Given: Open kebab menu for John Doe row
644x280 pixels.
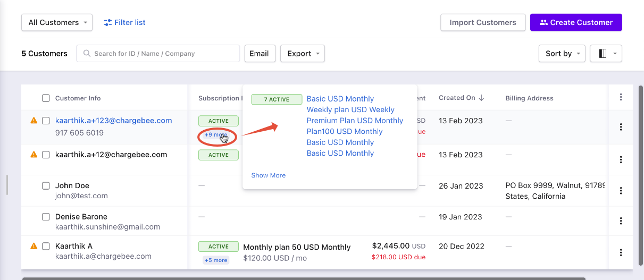Looking at the screenshot, I should [621, 191].
